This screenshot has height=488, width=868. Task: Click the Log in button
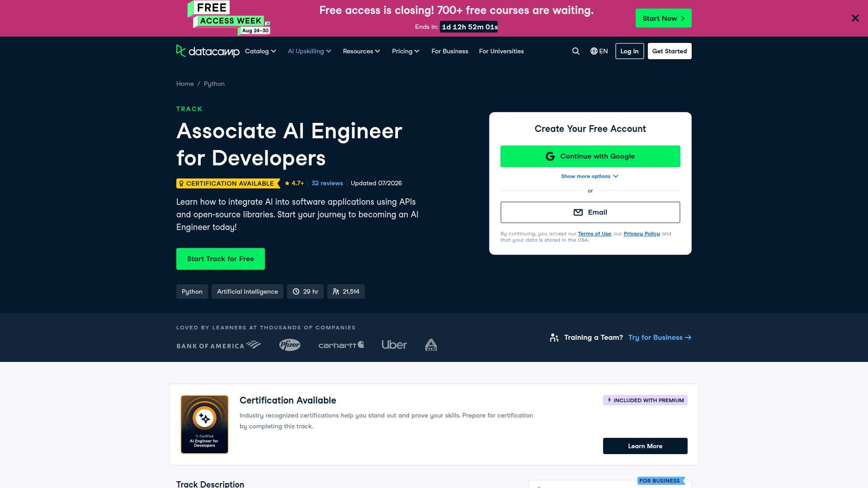pos(629,51)
